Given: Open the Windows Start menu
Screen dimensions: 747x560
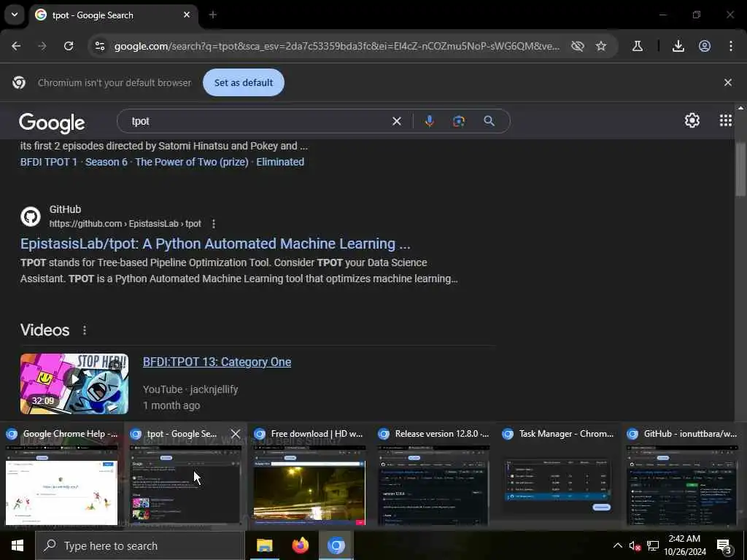Looking at the screenshot, I should [18, 545].
